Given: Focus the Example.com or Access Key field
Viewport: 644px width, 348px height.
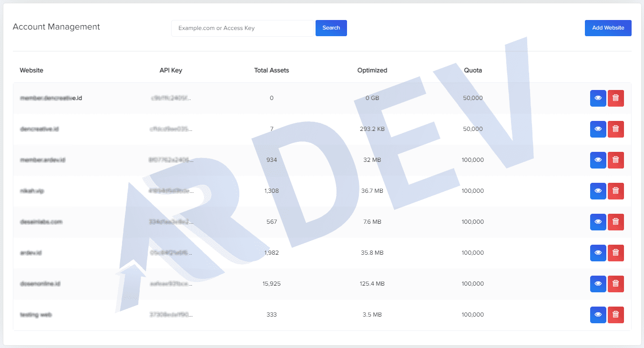Looking at the screenshot, I should (x=243, y=28).
